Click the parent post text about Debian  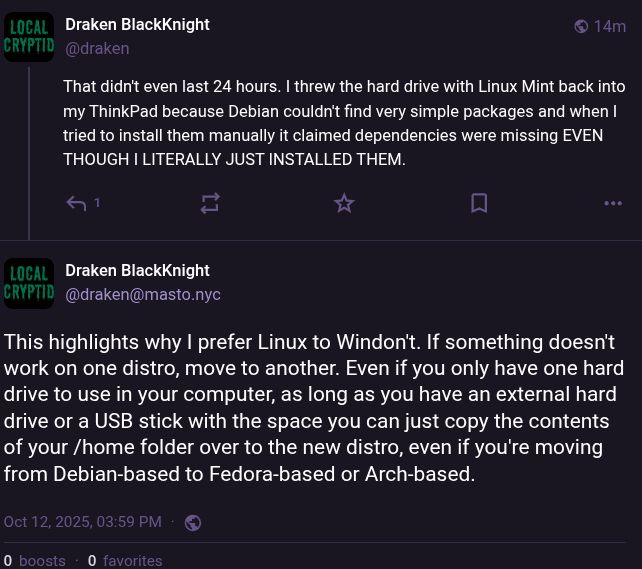click(x=340, y=122)
